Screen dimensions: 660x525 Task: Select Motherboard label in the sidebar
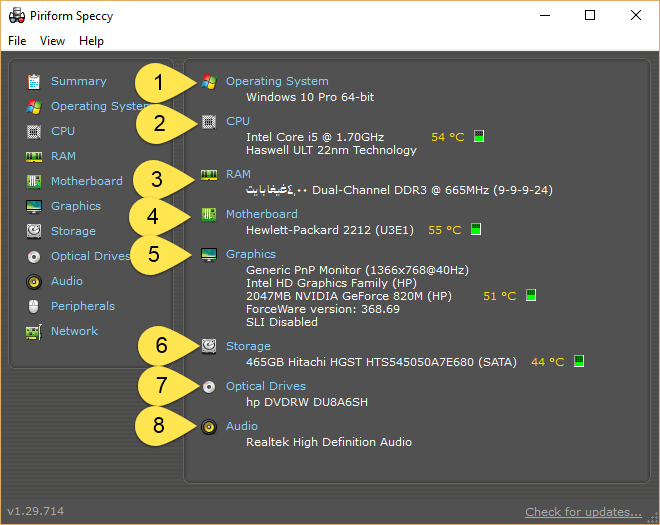[x=87, y=181]
